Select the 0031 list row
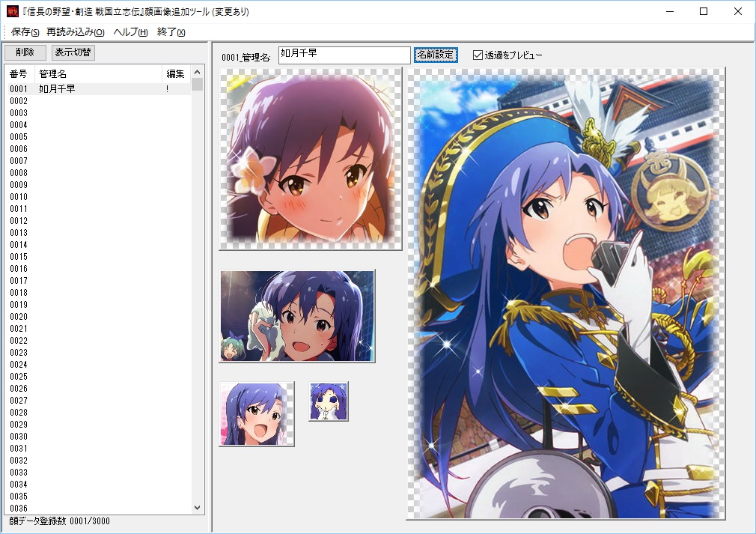The height and width of the screenshot is (534, 756). pyautogui.click(x=98, y=449)
